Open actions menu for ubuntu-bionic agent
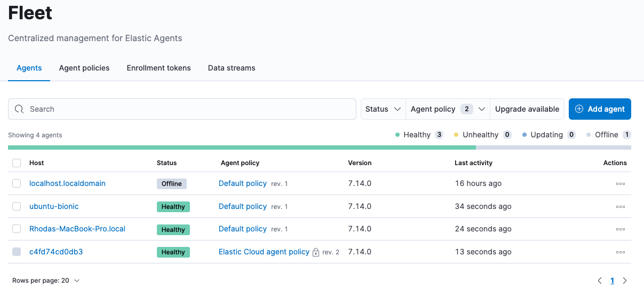644x295 pixels. coord(620,207)
